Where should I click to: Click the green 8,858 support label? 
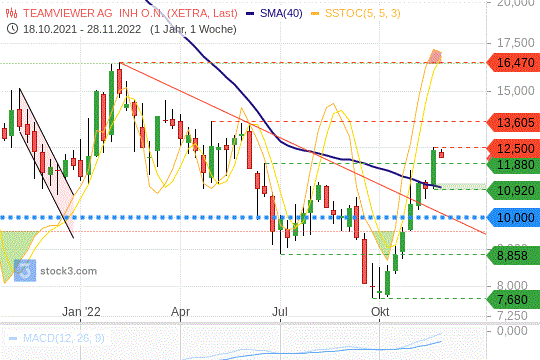tap(513, 256)
